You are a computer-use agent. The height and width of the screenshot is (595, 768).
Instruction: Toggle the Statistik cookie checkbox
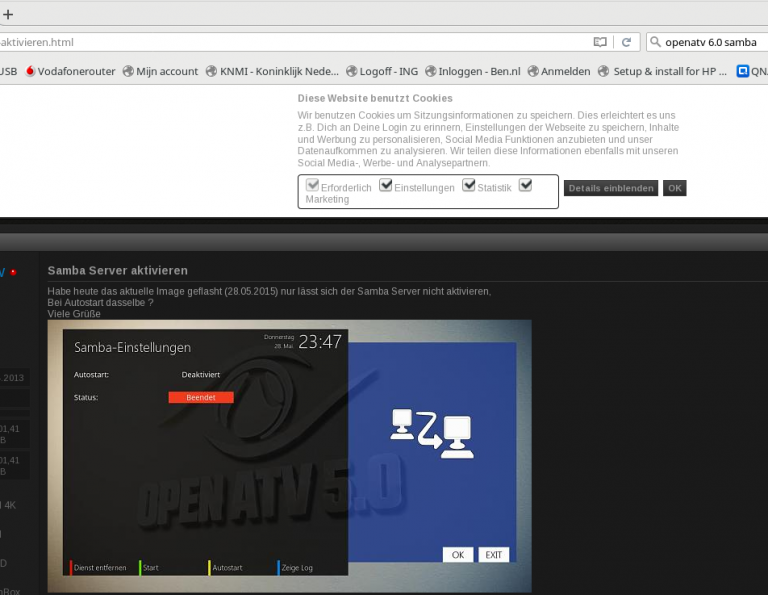coord(468,186)
